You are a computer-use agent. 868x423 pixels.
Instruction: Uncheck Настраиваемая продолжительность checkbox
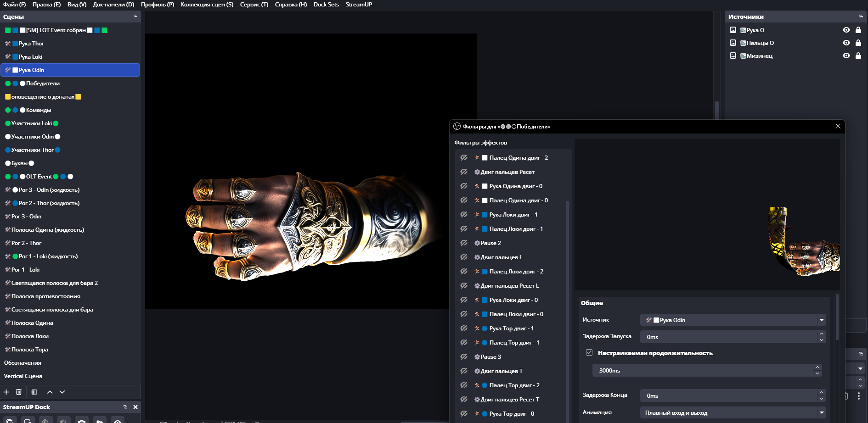[589, 353]
